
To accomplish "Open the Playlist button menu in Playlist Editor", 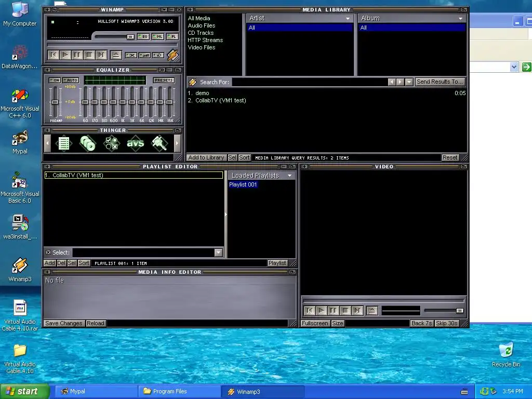I will click(x=277, y=263).
